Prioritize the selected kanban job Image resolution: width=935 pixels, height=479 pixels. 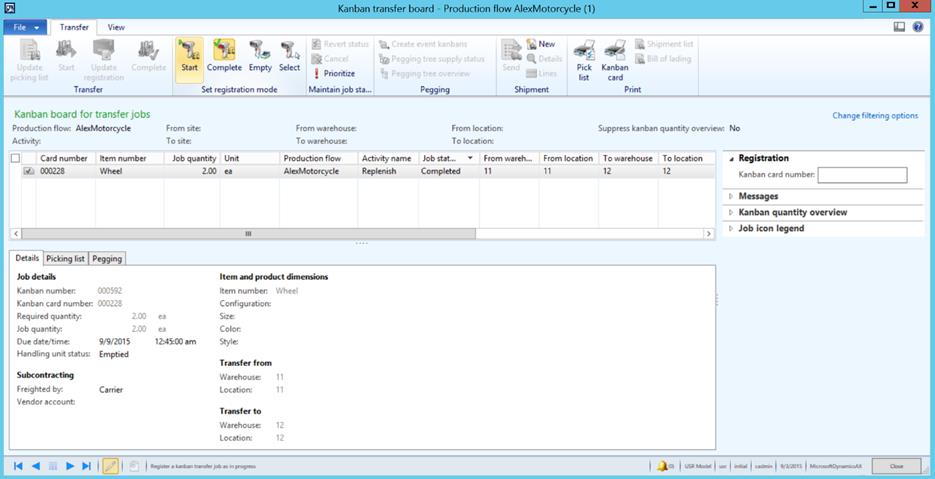334,73
